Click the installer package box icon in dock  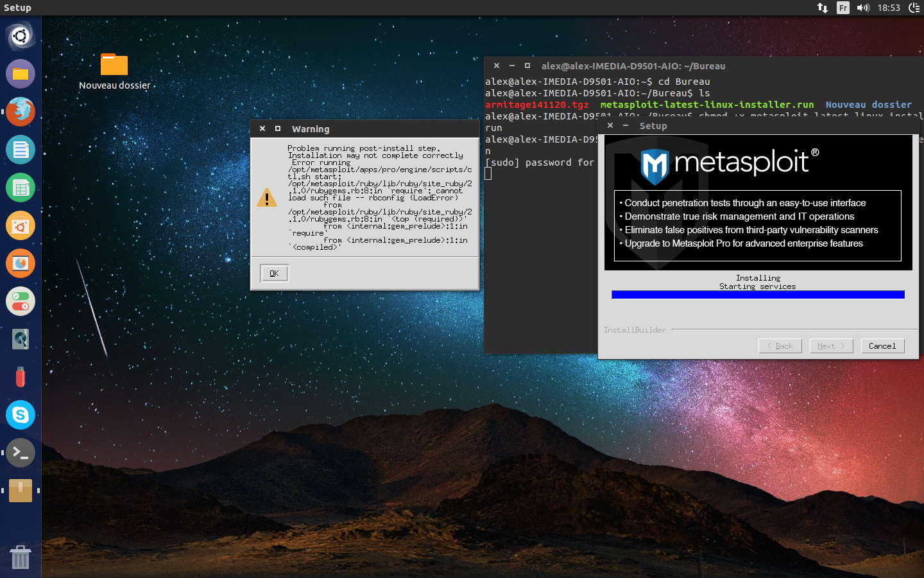(x=21, y=491)
